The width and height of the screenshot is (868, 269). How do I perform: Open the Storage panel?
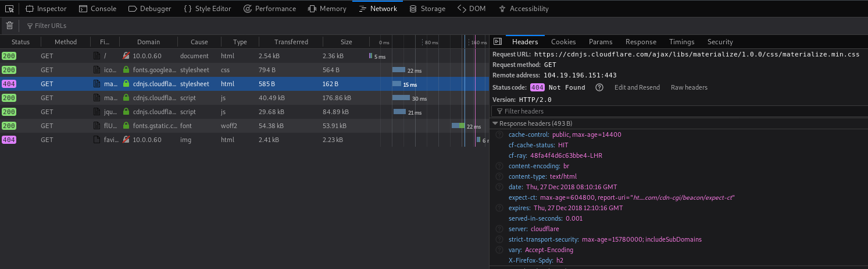[x=427, y=9]
